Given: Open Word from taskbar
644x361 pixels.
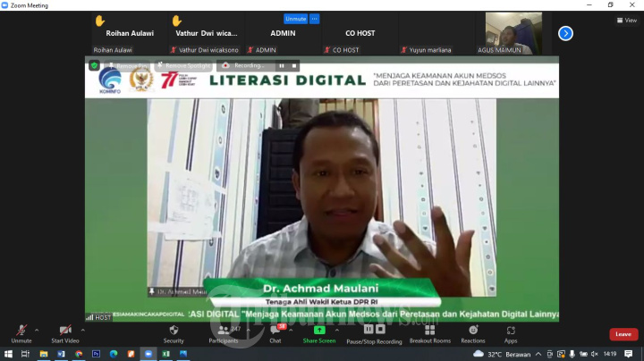Looking at the screenshot, I should point(61,354).
